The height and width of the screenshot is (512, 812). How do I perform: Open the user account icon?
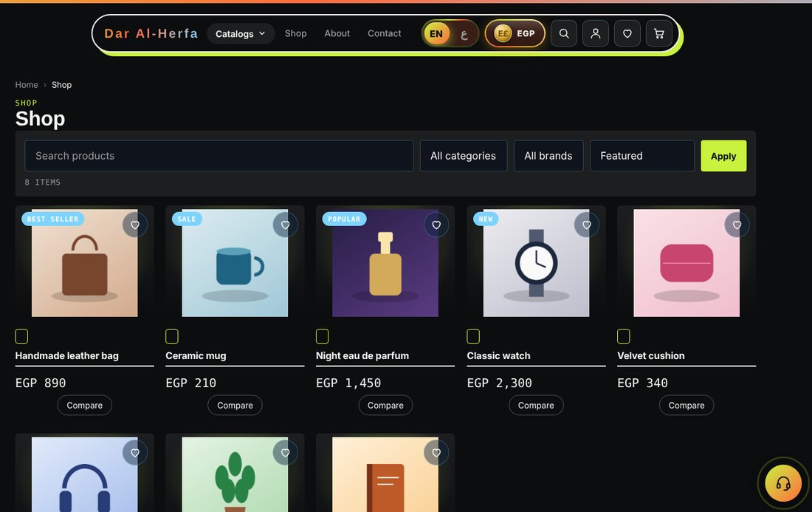click(x=596, y=34)
